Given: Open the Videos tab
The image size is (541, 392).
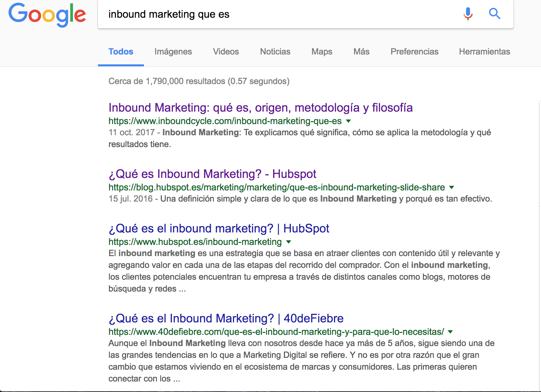Looking at the screenshot, I should (226, 52).
